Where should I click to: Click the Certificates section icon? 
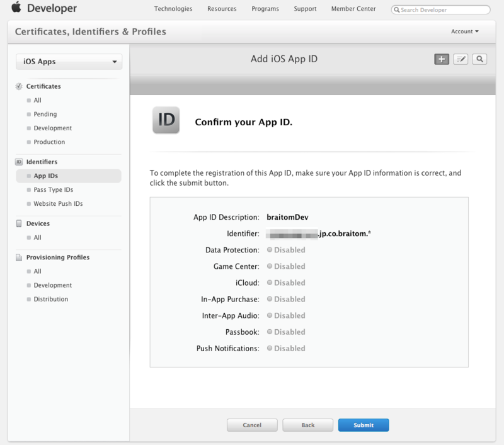pyautogui.click(x=19, y=86)
